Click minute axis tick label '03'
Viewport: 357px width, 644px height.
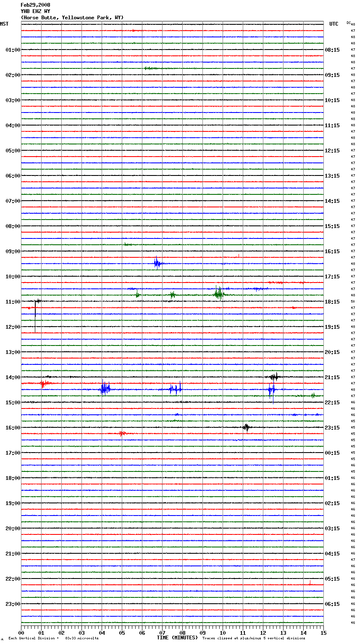[x=81, y=633]
